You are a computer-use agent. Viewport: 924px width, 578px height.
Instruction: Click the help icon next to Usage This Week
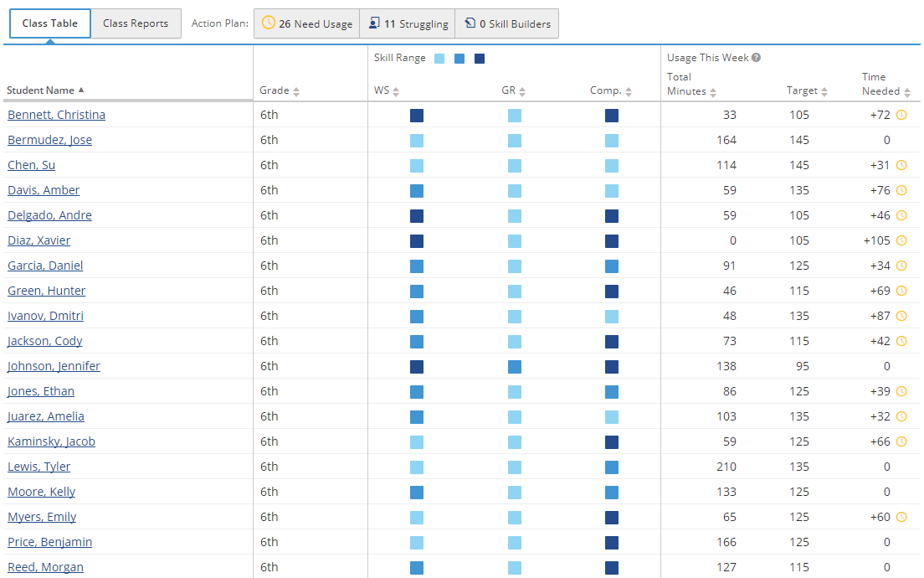tap(757, 58)
